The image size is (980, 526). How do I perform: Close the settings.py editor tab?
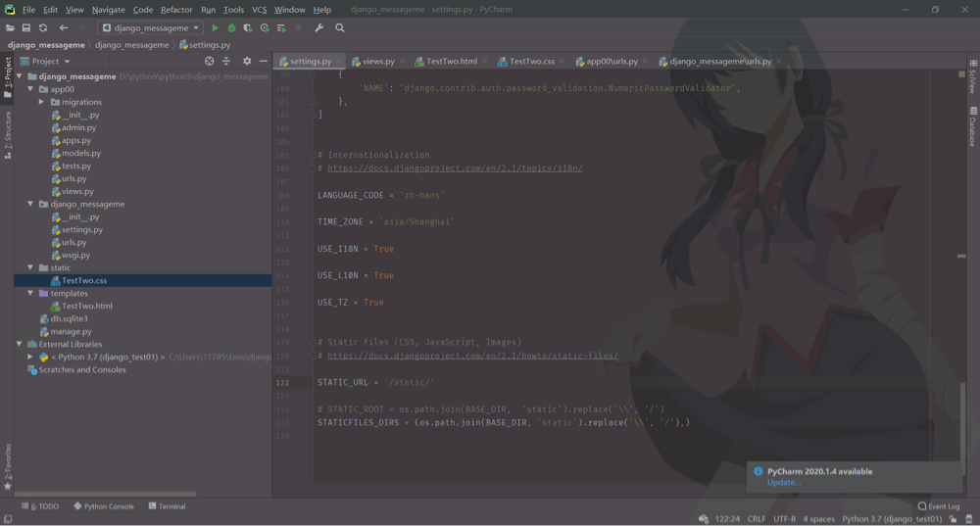[339, 62]
